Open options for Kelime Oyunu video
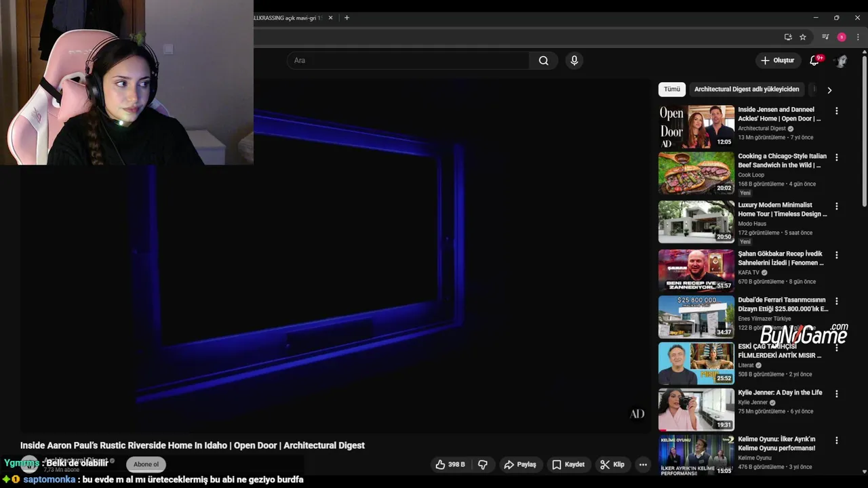Viewport: 868px width, 488px height. coord(836,440)
